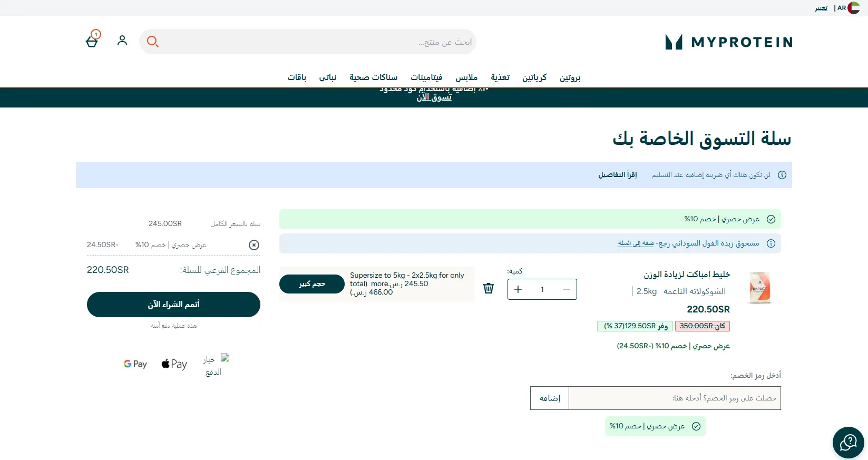Image resolution: width=868 pixels, height=460 pixels.
Task: Open the كرياتين menu
Action: coord(534,77)
